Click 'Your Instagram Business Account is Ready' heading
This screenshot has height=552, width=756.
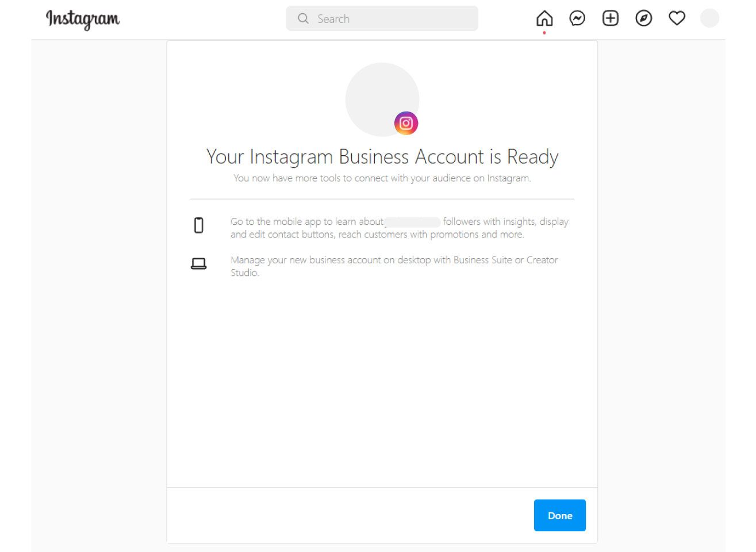tap(382, 157)
